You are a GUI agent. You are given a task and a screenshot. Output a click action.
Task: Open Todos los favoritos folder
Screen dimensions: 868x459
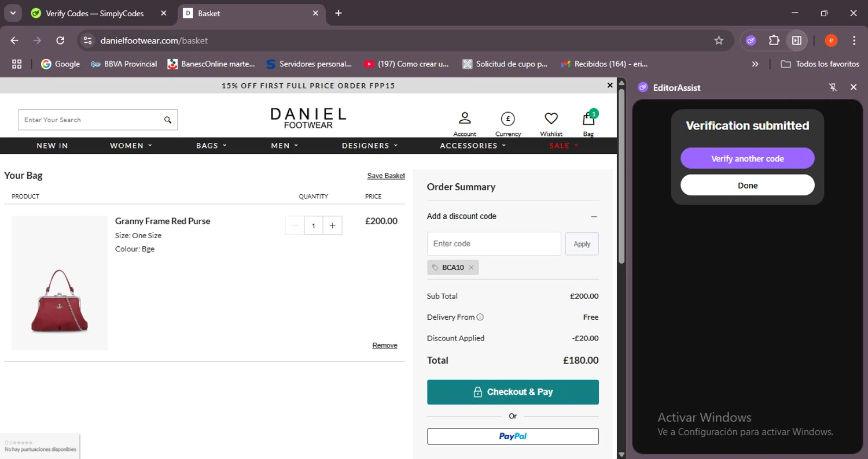pyautogui.click(x=820, y=64)
